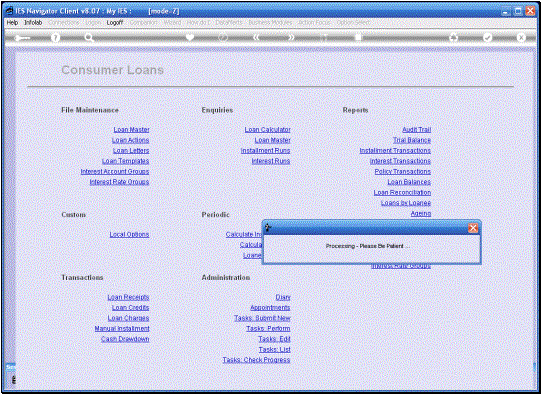Open Tasks: Edit link
This screenshot has height=394, width=541.
click(275, 339)
